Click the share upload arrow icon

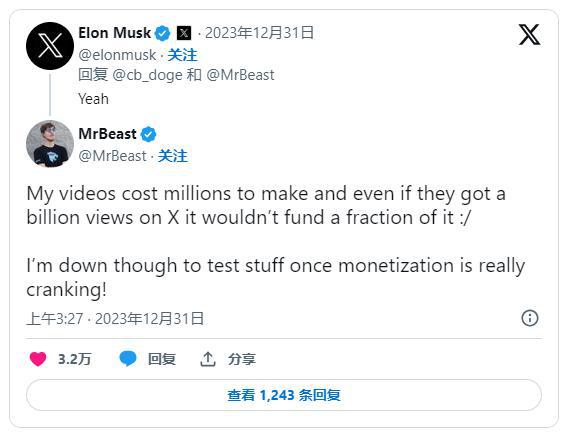click(x=208, y=359)
